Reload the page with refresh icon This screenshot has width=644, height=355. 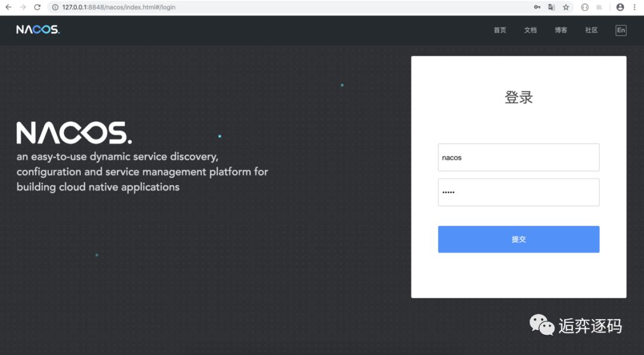37,7
